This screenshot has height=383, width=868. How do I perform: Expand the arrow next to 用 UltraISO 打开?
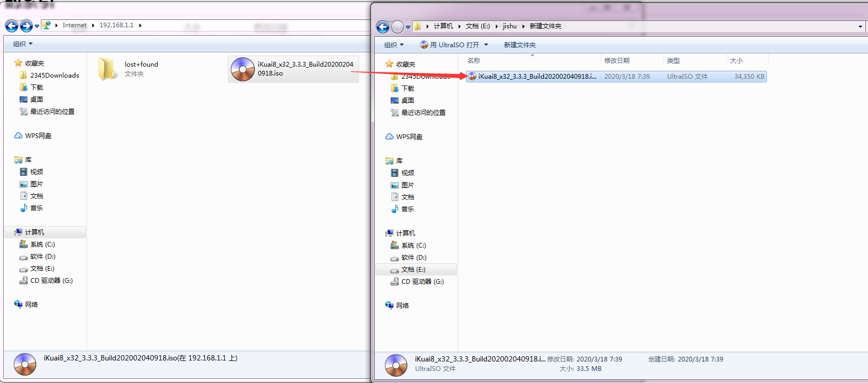(x=486, y=45)
